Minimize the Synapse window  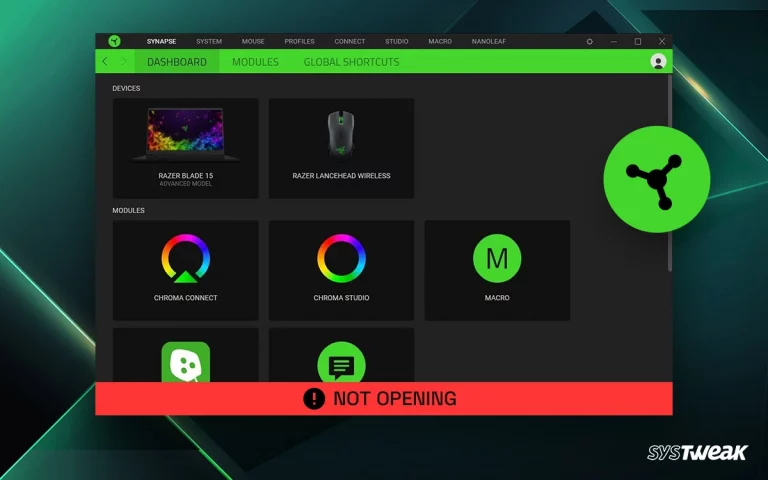tap(614, 42)
